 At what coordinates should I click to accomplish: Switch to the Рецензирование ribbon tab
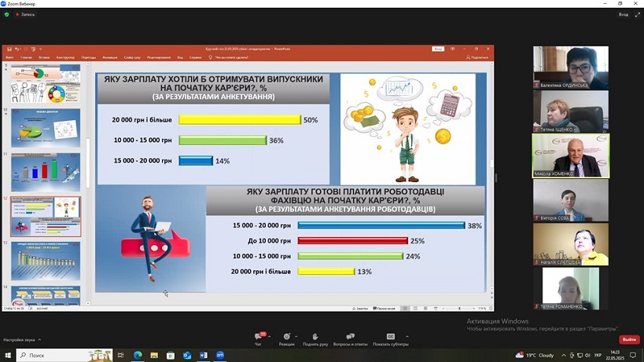pos(159,57)
